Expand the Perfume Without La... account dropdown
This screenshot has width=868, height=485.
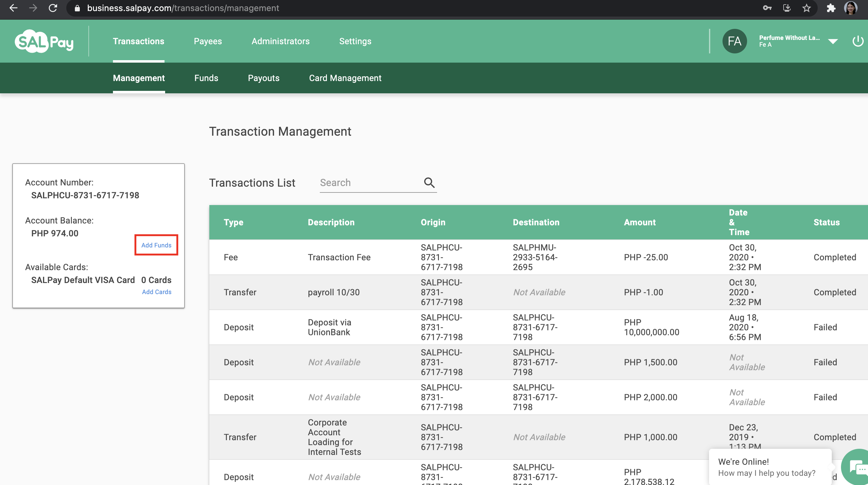[833, 41]
